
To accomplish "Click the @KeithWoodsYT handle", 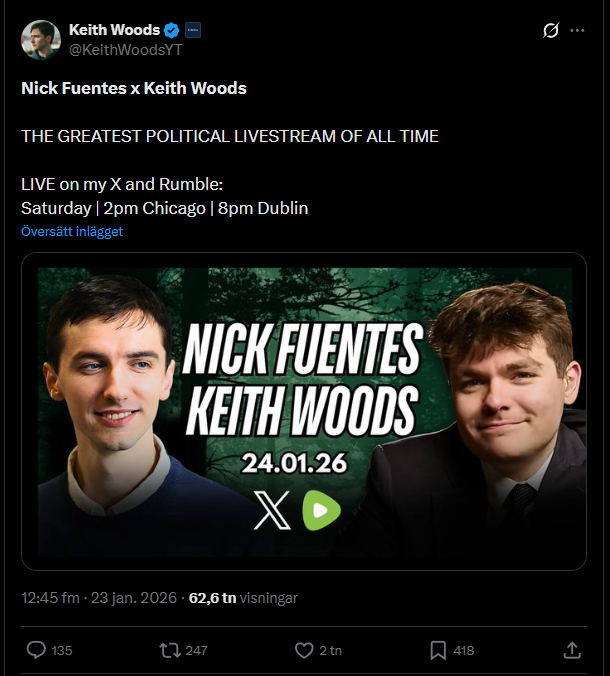I will (125, 50).
